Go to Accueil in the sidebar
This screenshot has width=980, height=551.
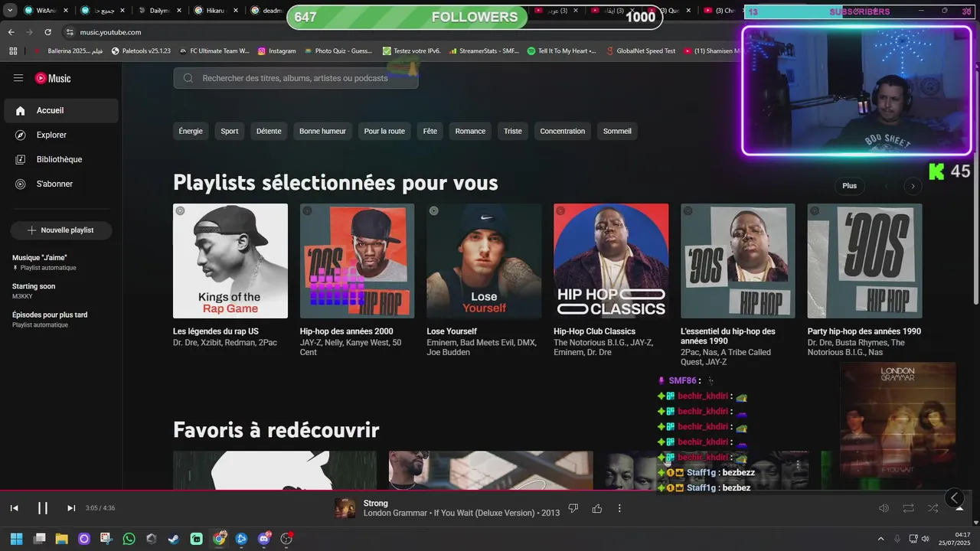[x=60, y=110]
